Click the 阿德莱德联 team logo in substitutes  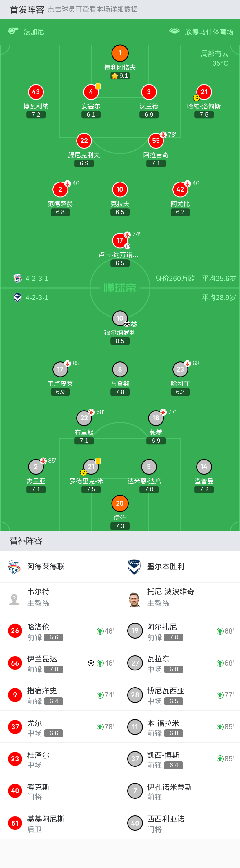14,567
